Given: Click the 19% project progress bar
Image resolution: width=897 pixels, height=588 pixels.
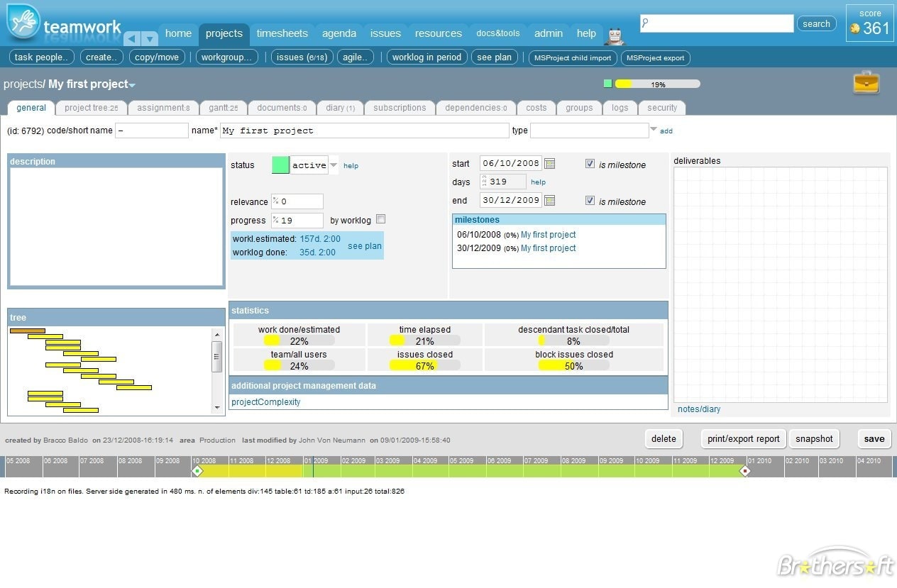Looking at the screenshot, I should pyautogui.click(x=657, y=84).
